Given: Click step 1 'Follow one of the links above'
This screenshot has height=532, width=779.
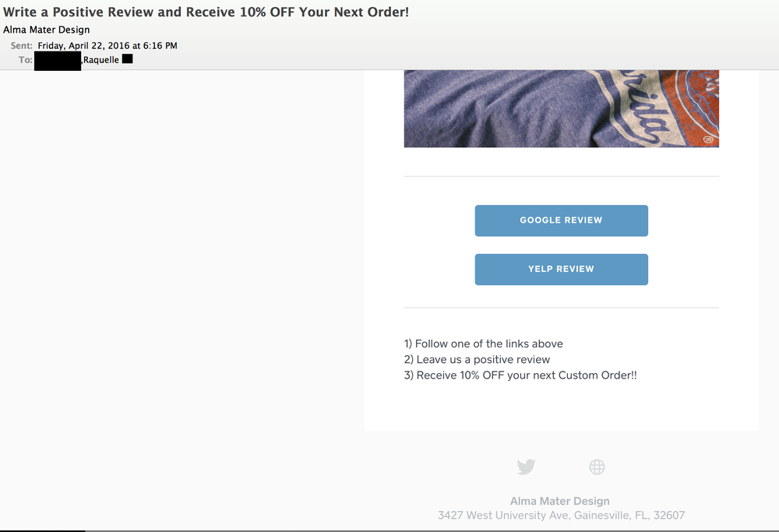Looking at the screenshot, I should (483, 344).
